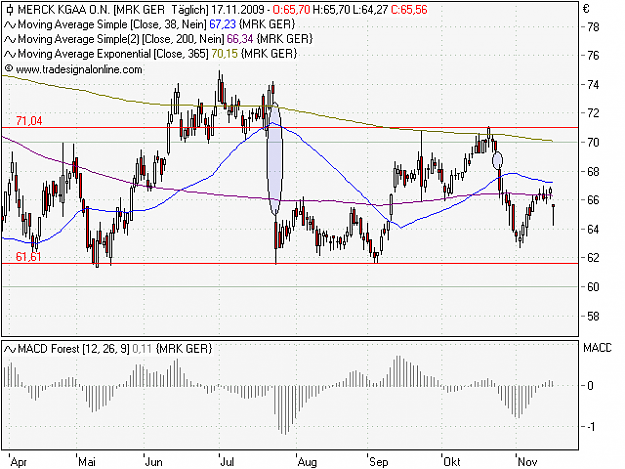This screenshot has width=625, height=469.
Task: Click the www.tradesignalonline.com text
Action: [79, 70]
